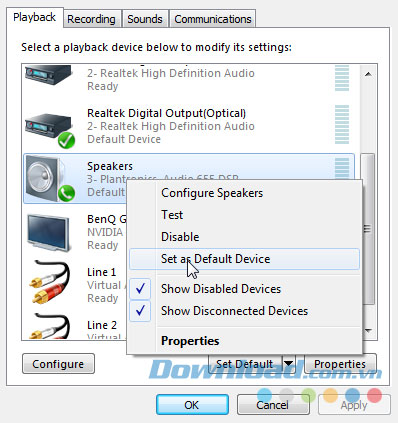
Task: Click the Line 1 cable icon
Action: [50, 283]
